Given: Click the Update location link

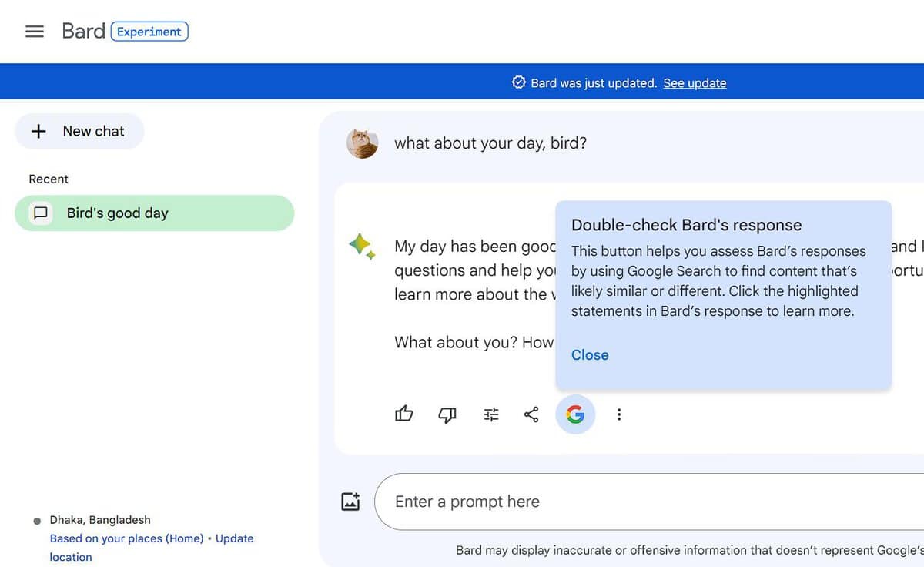Looking at the screenshot, I should [x=234, y=538].
